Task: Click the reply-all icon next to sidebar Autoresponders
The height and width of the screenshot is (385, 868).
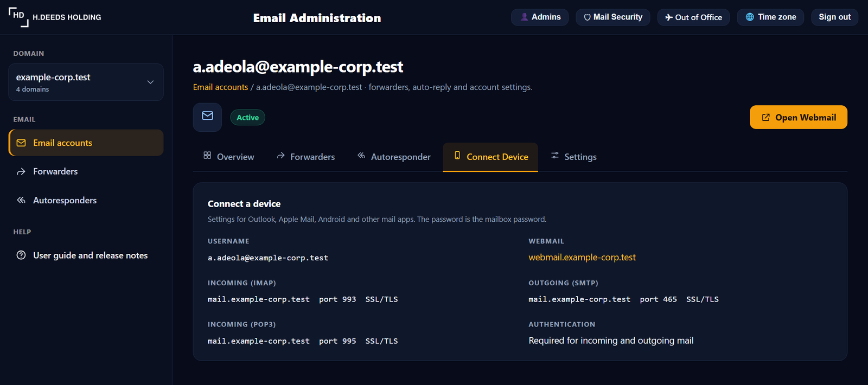Action: (21, 200)
